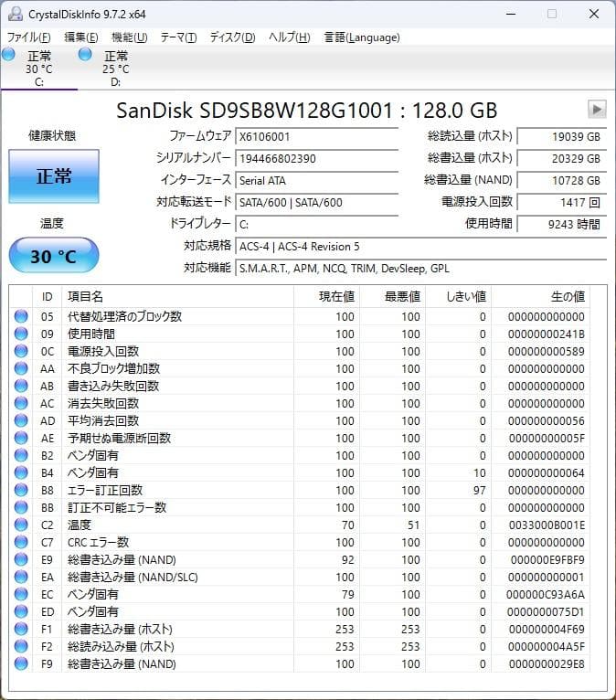Click the firmware field X6106001
This screenshot has width=616, height=700.
pos(317,136)
